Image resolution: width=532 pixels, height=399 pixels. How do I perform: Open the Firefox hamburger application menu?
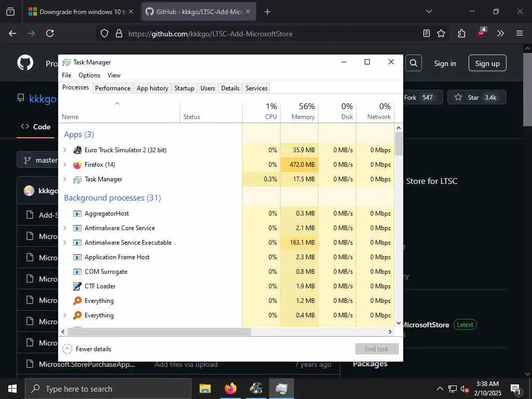pyautogui.click(x=520, y=33)
